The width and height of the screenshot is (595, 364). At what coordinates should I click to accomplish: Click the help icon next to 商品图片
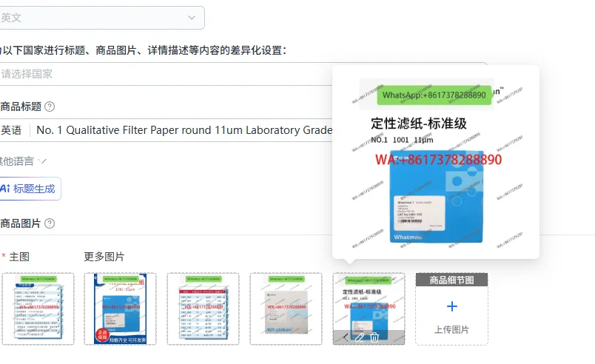(50, 223)
